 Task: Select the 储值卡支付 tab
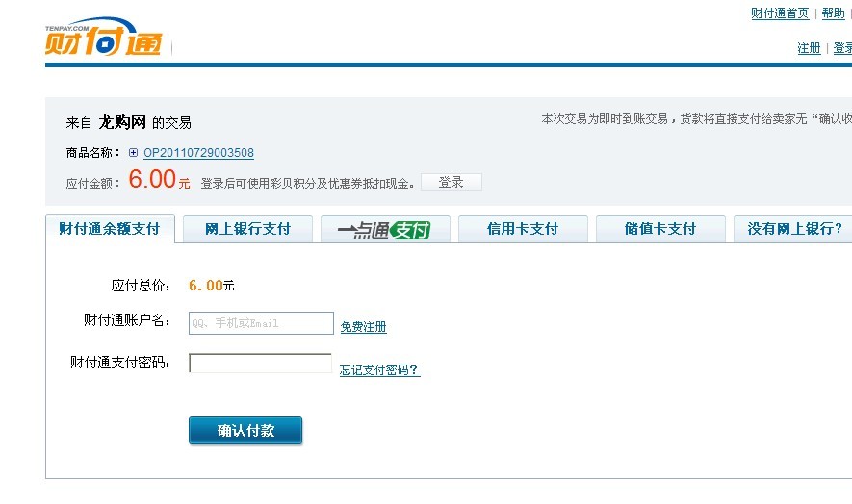[x=660, y=229]
